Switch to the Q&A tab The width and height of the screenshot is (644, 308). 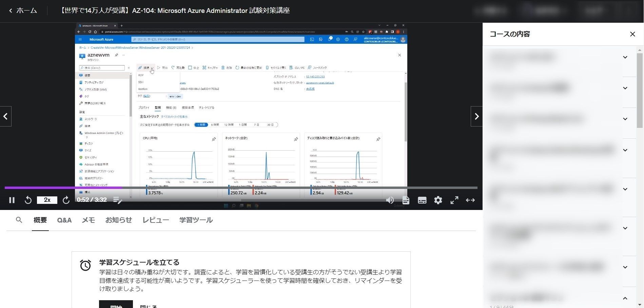click(64, 220)
